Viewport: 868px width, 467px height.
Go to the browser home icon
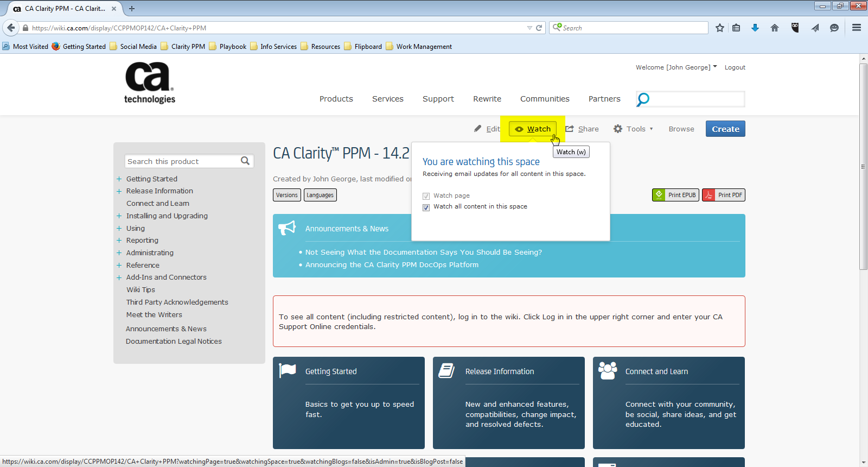[775, 28]
